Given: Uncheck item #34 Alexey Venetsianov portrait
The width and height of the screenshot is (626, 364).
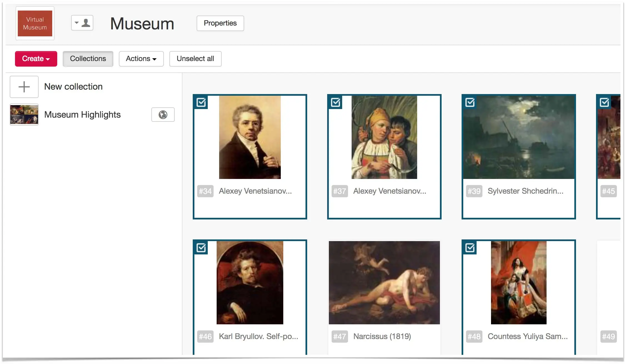Looking at the screenshot, I should pos(201,102).
